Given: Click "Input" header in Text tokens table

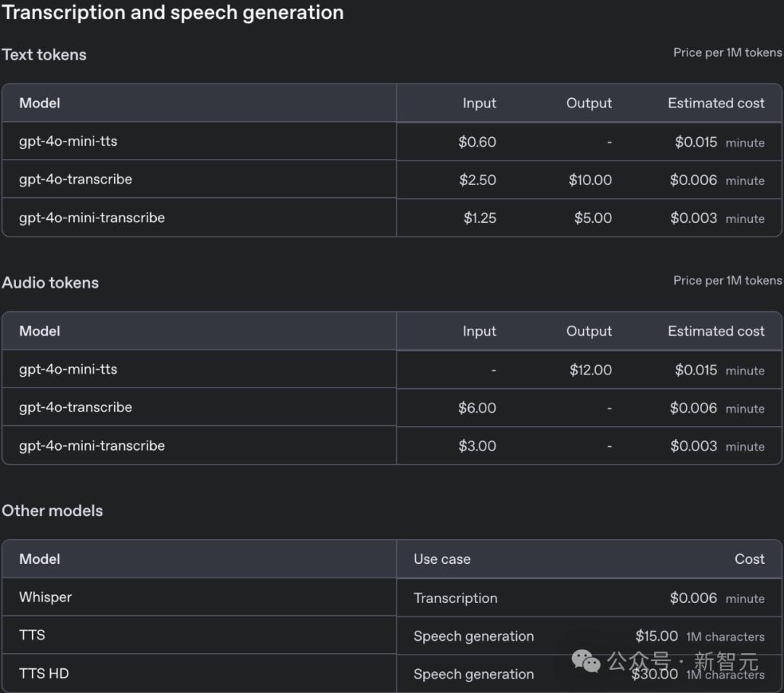Looking at the screenshot, I should pos(479,103).
